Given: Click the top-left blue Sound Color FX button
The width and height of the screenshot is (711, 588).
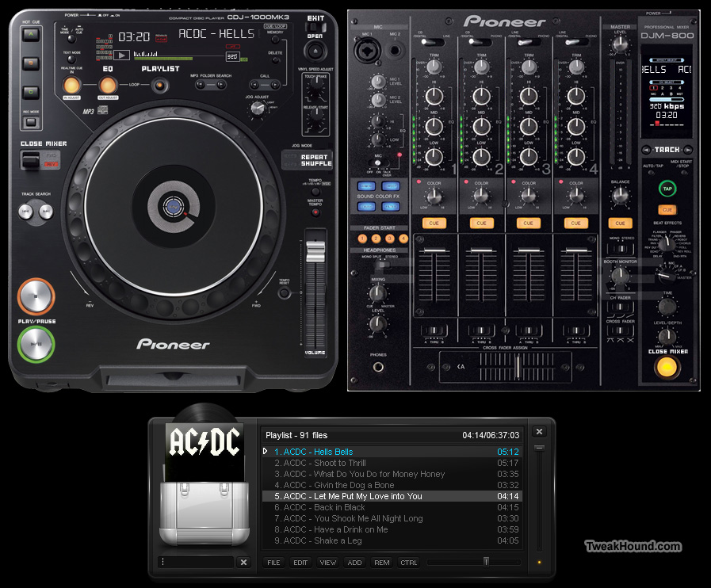Looking at the screenshot, I should 366,186.
